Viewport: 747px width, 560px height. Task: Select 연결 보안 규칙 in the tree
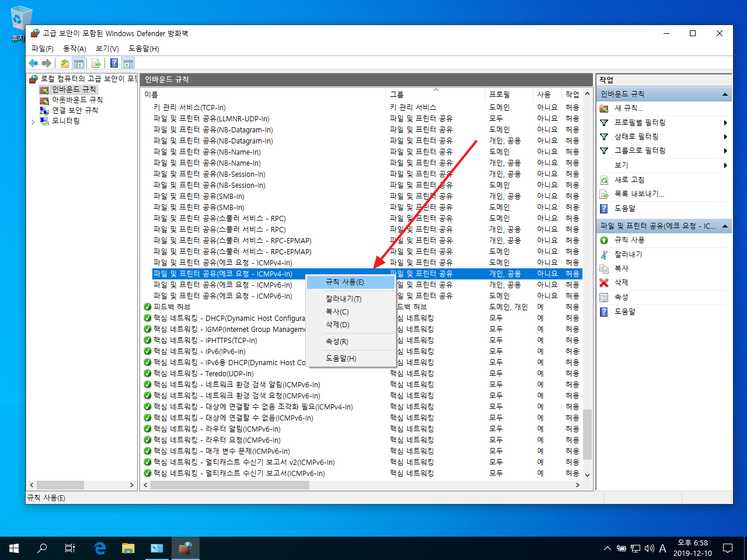pyautogui.click(x=75, y=110)
